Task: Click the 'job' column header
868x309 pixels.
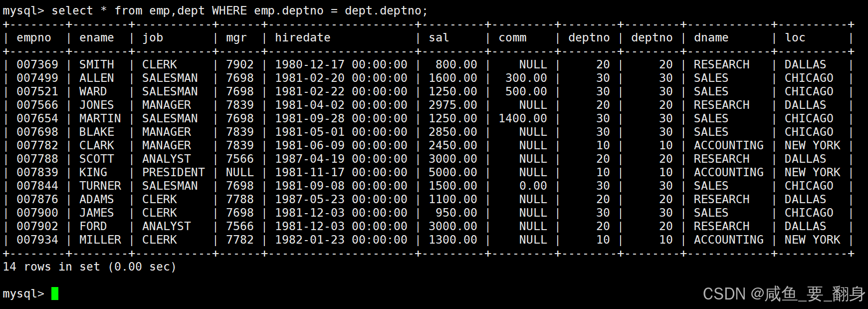Action: pos(153,38)
